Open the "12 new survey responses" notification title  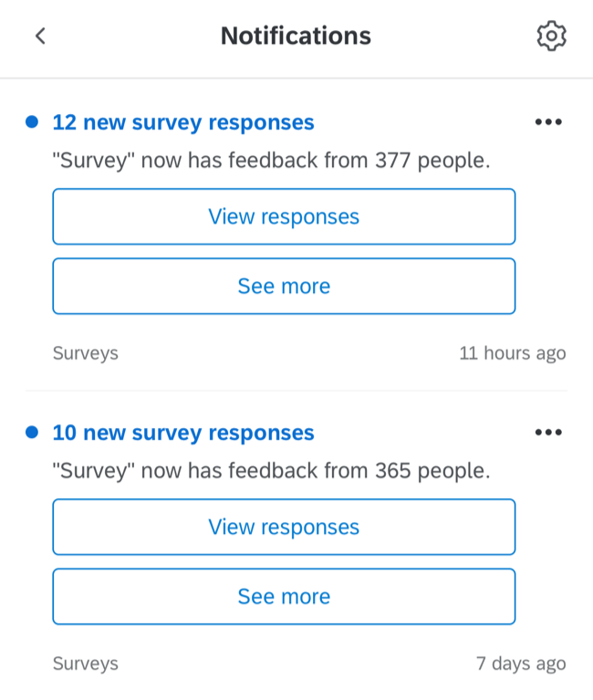183,122
